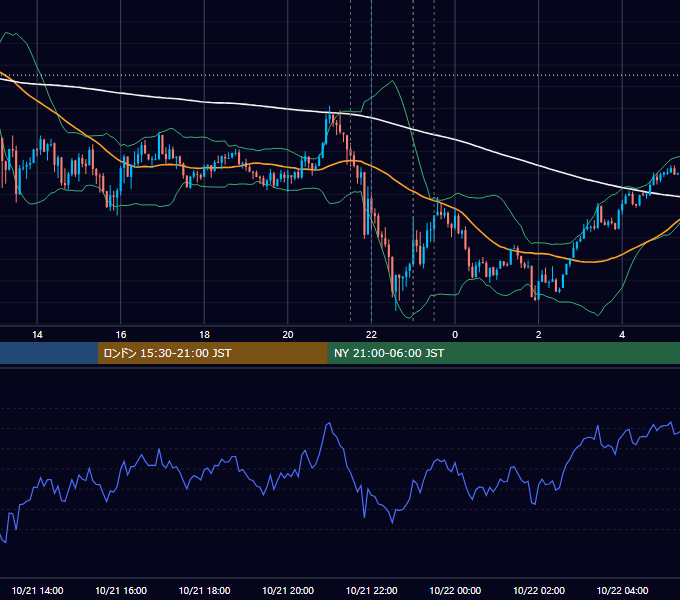Click the 10/22 04:00 date label
This screenshot has width=680, height=600.
tap(622, 590)
